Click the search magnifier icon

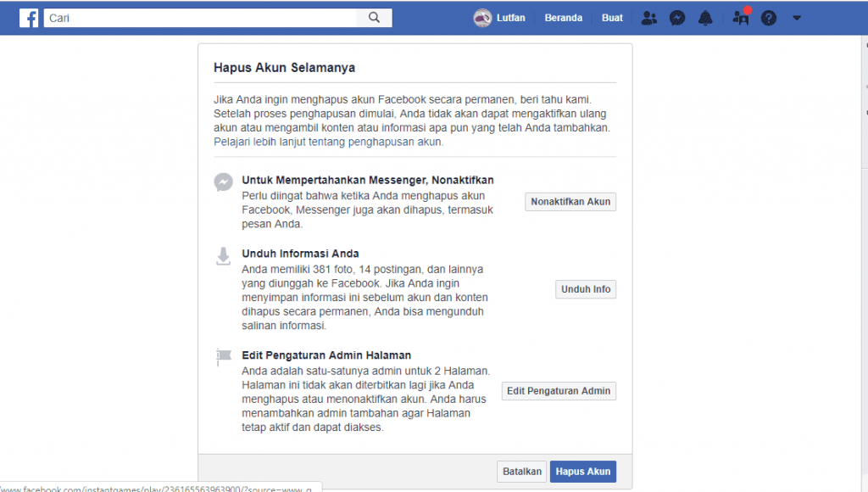point(374,18)
